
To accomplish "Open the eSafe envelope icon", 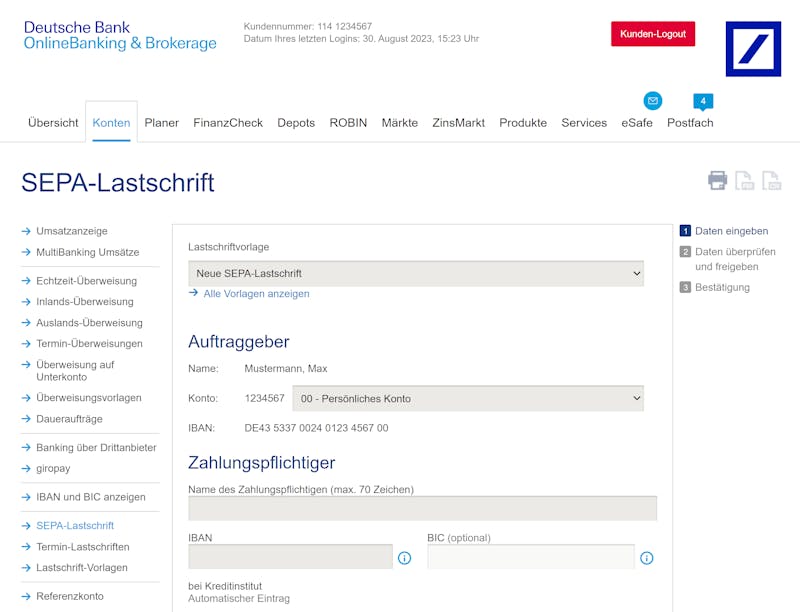I will [x=653, y=100].
